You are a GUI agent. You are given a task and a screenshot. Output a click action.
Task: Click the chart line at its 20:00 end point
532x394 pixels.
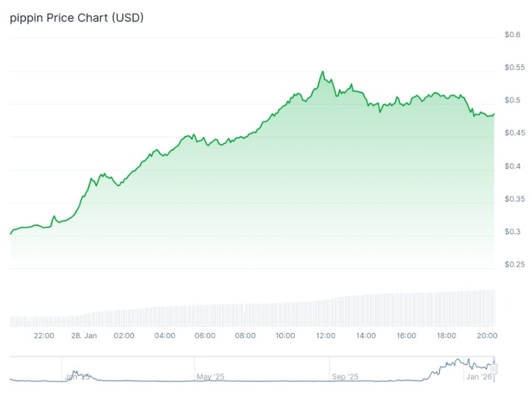pos(494,114)
